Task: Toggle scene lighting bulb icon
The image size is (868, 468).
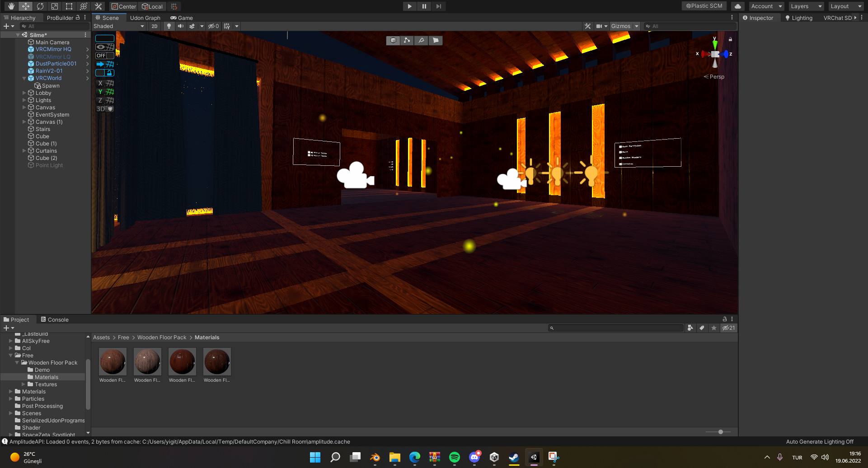Action: (169, 26)
